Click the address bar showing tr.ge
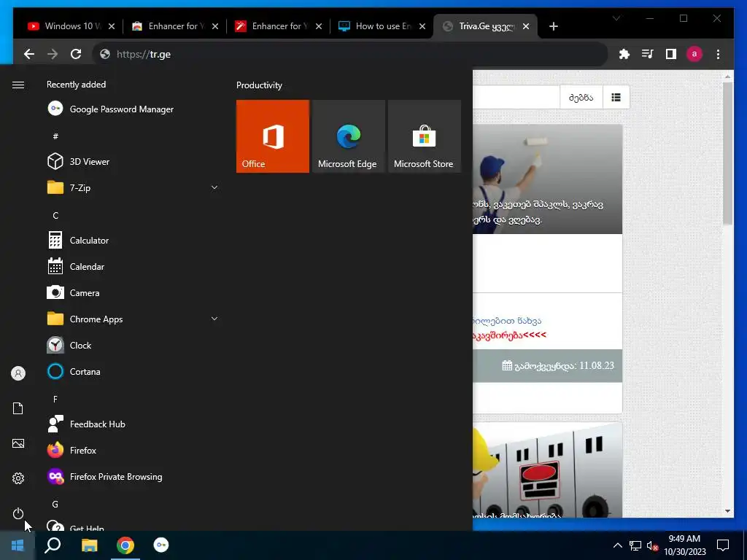This screenshot has width=747, height=560. click(x=350, y=54)
